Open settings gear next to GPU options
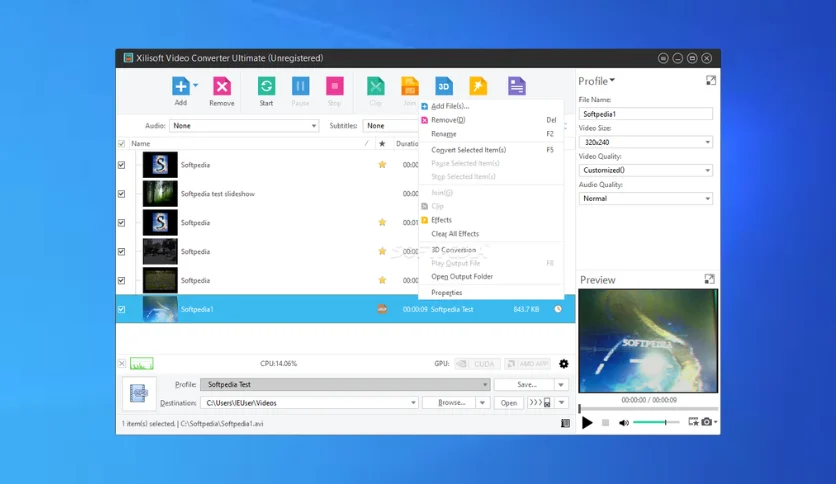The height and width of the screenshot is (484, 836). tap(564, 364)
